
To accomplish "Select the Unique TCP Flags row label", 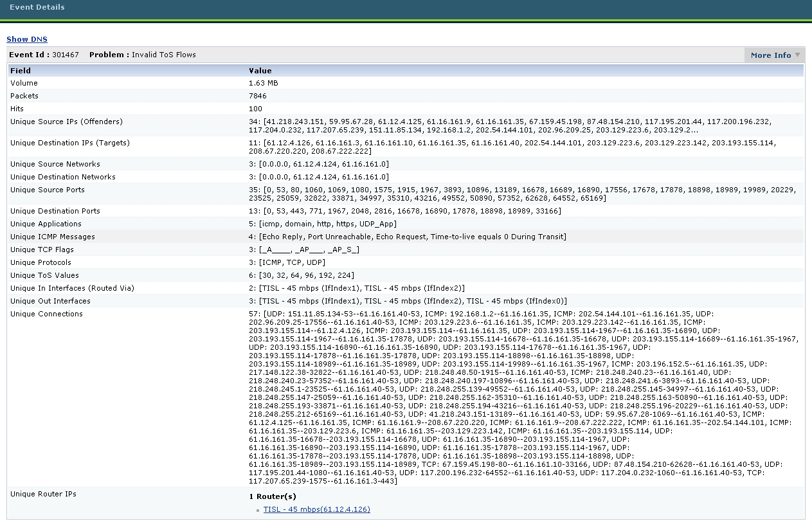I will pyautogui.click(x=42, y=250).
